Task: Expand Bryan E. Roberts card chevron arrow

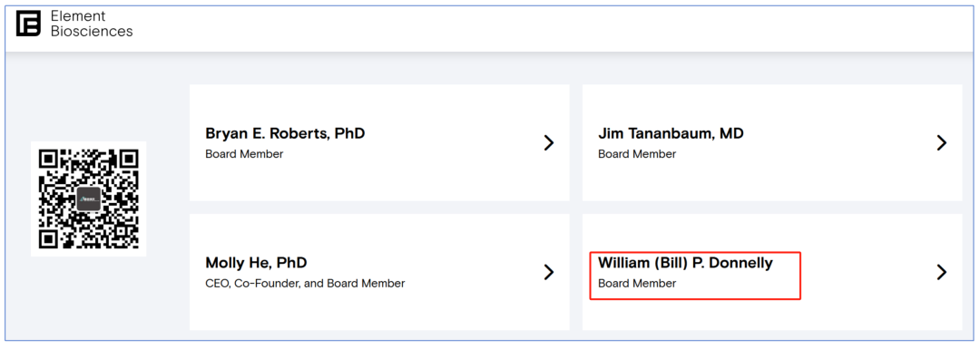Action: 549,143
